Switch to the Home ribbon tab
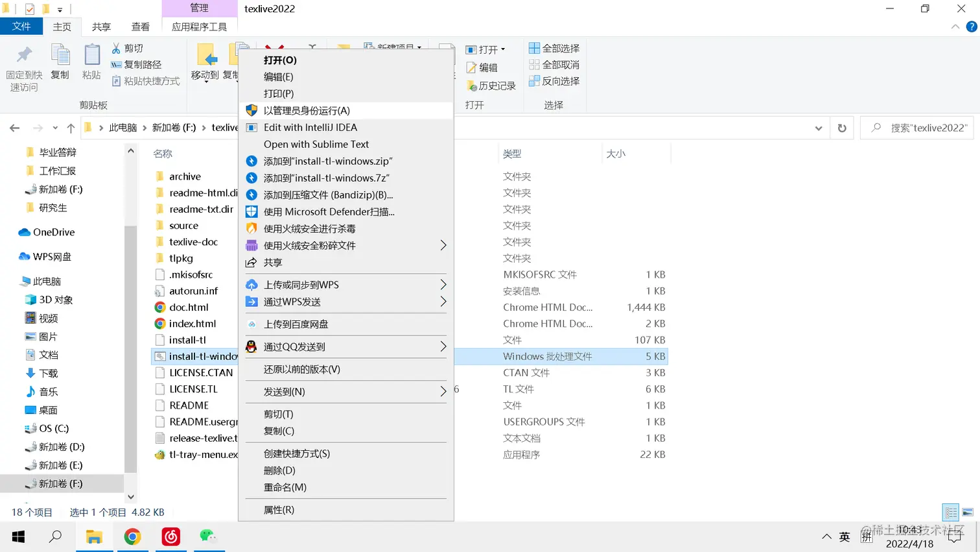The image size is (980, 552). pos(62,27)
